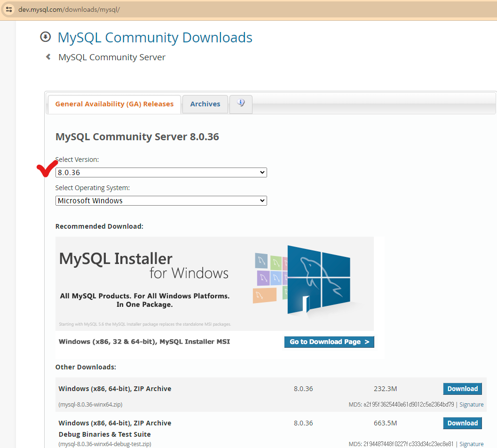This screenshot has height=448, width=497.
Task: Click the Other Downloads: label
Action: (86, 367)
